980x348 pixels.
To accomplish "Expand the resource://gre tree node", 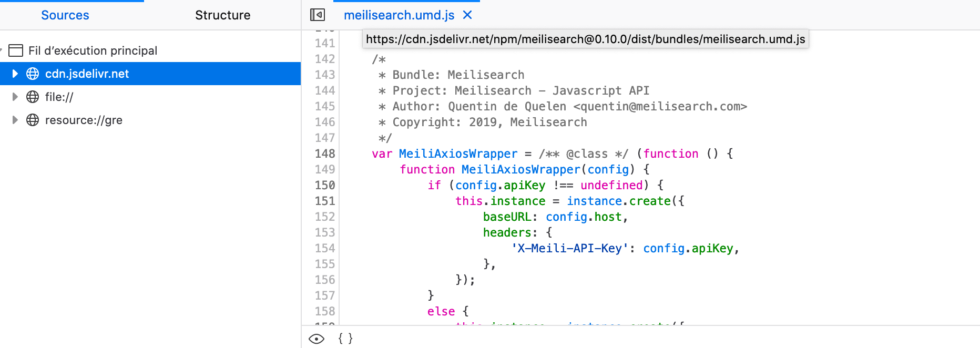I will point(15,120).
